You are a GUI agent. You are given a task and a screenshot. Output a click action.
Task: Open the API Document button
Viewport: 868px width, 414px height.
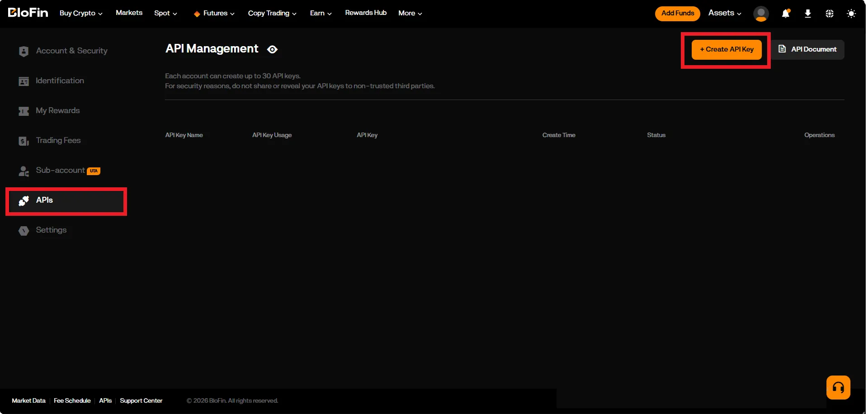point(807,49)
